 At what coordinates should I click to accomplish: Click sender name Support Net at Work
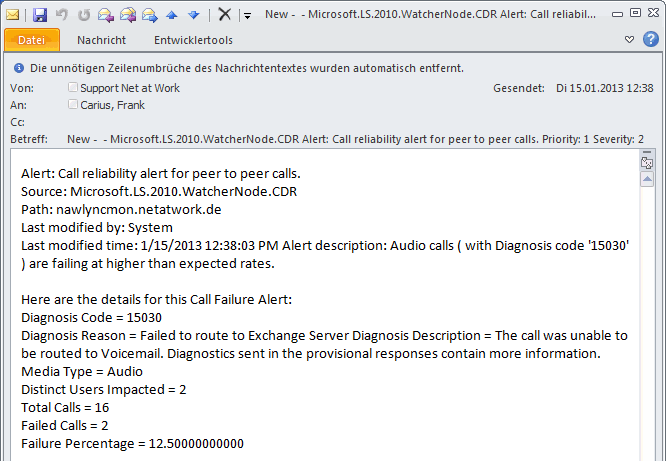[130, 88]
